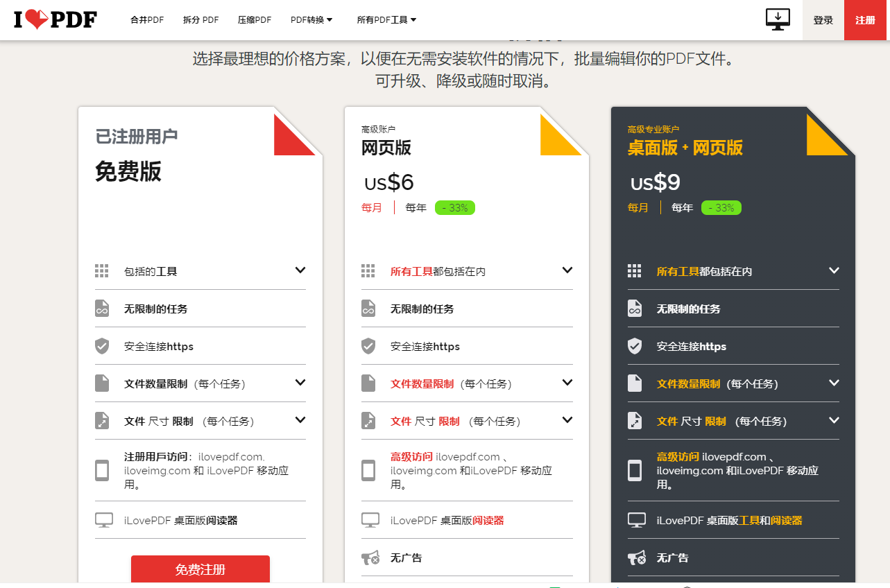The image size is (890, 588).
Task: Click 免费版 plan title
Action: (x=128, y=171)
